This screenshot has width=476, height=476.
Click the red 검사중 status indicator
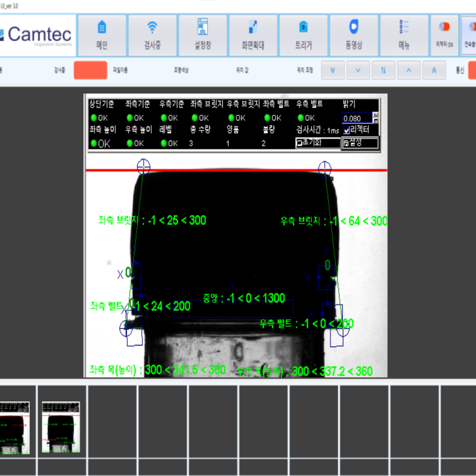[90, 70]
